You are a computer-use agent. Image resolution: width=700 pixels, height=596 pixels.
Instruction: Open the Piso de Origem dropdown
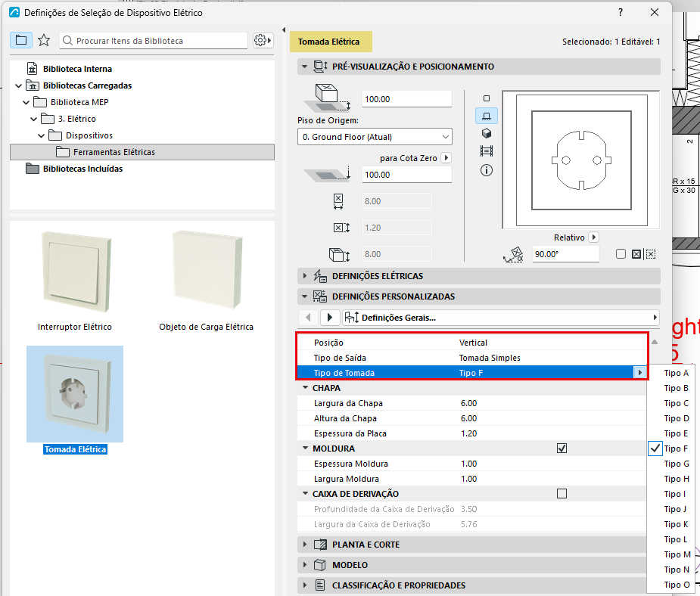pyautogui.click(x=375, y=137)
